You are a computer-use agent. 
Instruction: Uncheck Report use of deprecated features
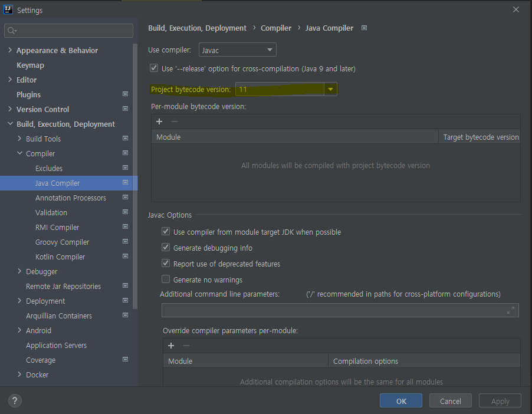[166, 264]
